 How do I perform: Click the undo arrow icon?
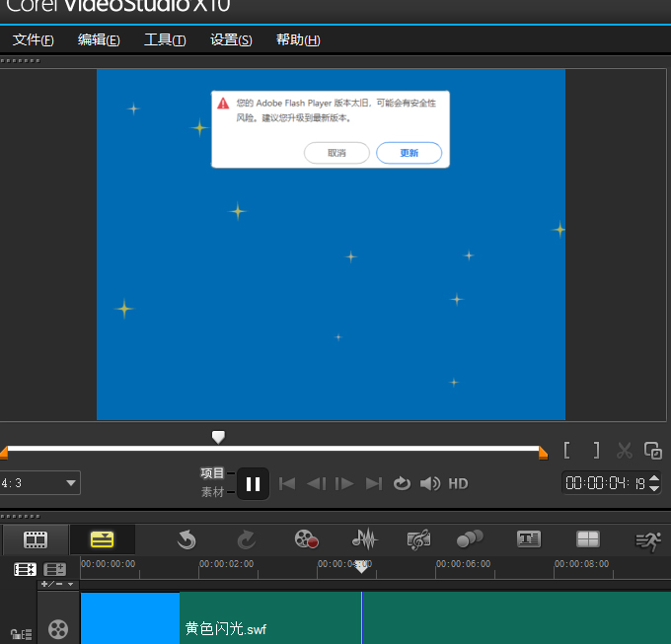point(186,539)
